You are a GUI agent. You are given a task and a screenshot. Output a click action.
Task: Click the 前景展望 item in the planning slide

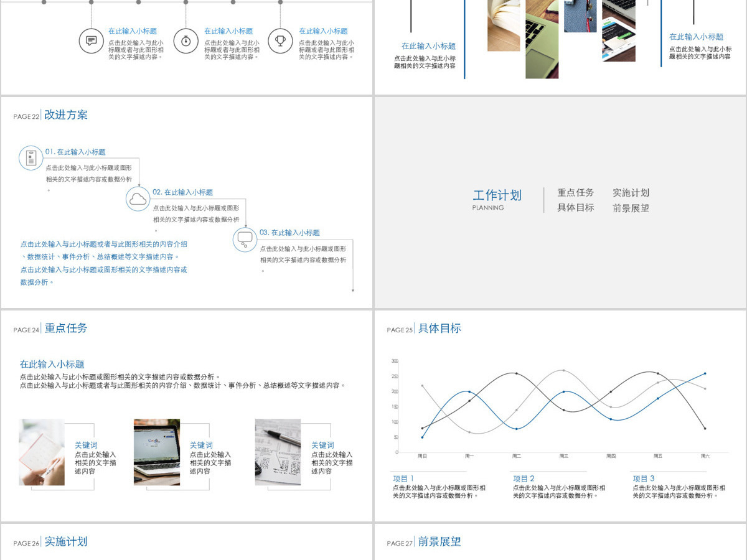click(x=631, y=208)
